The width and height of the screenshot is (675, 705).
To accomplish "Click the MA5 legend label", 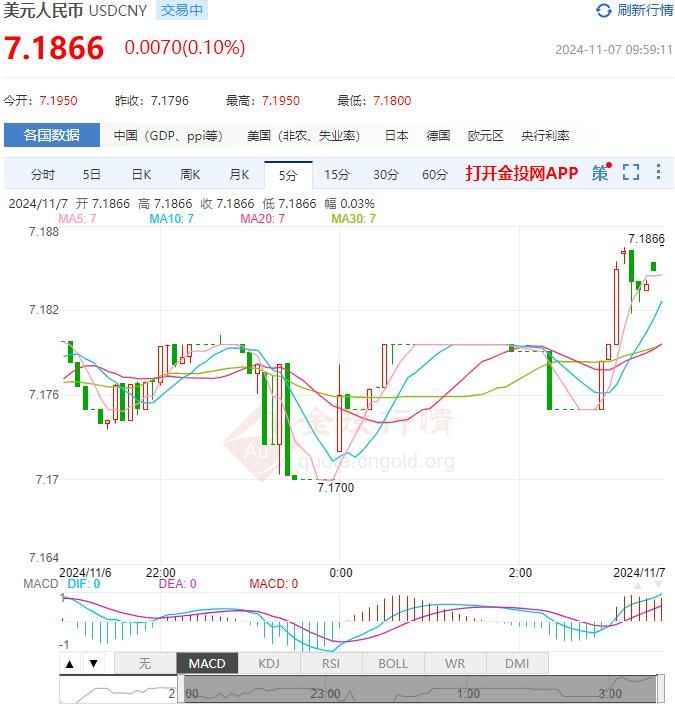I will pos(77,219).
